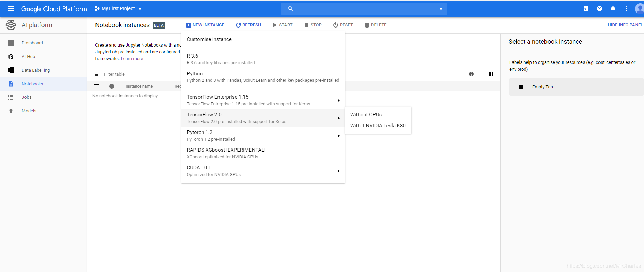644x272 pixels.
Task: Click the NEW INSTANCE button
Action: click(x=205, y=25)
